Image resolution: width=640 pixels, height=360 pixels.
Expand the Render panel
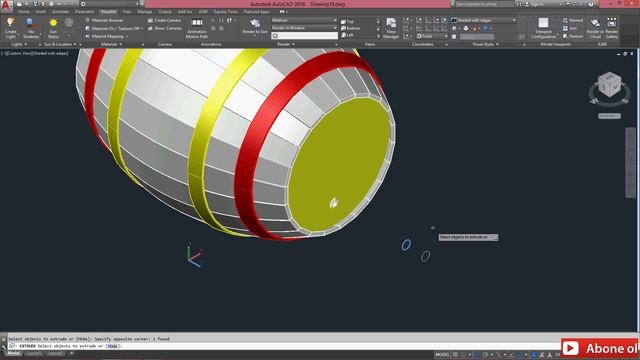[x=286, y=44]
